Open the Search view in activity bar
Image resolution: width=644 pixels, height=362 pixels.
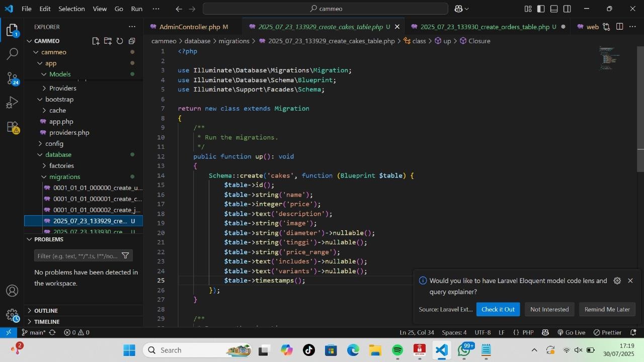[x=12, y=54]
